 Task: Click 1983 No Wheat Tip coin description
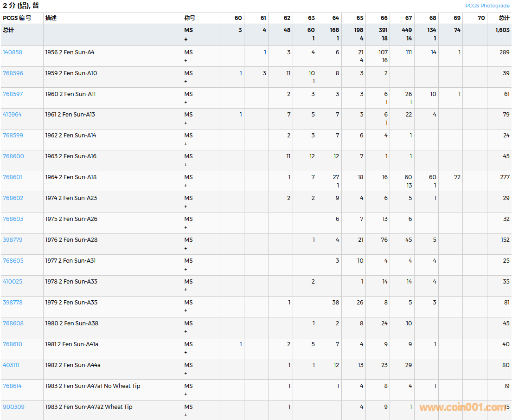click(x=92, y=386)
